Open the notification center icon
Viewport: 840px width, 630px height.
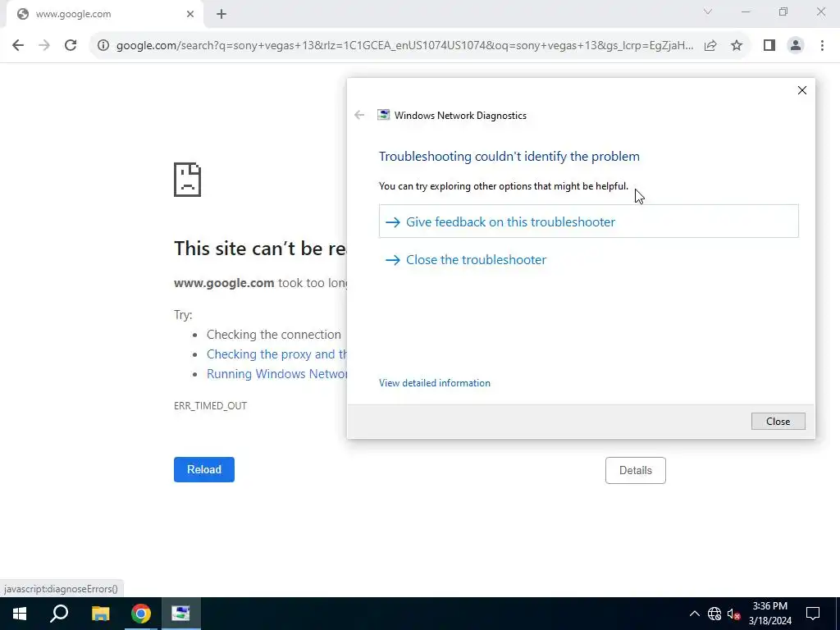(x=813, y=614)
